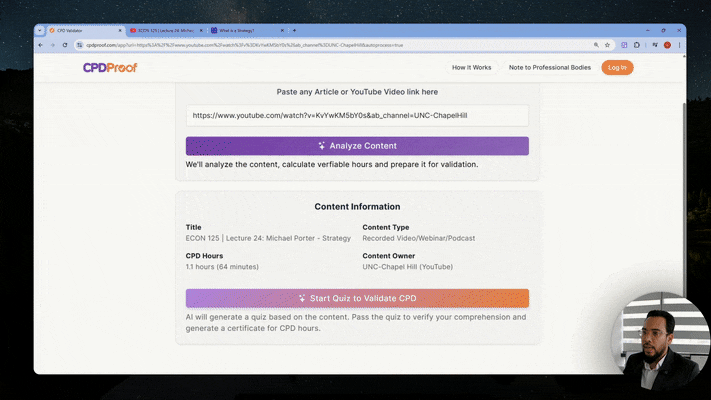The height and width of the screenshot is (400, 711).
Task: Click the purple extension icon in the toolbar
Action: 622,45
